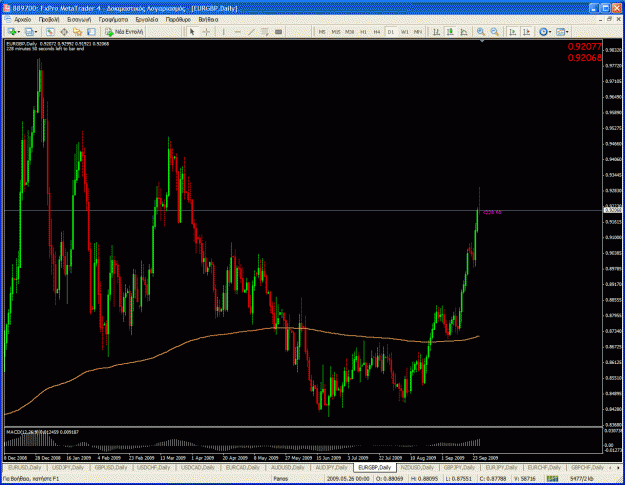Switch to AUDJPY,Daily chart tab

[x=331, y=467]
